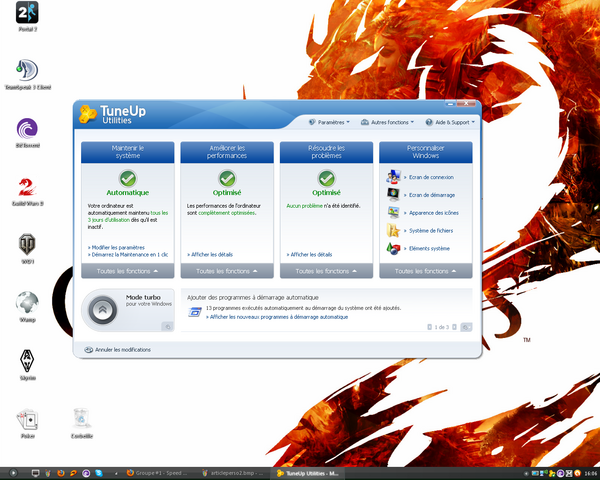600x480 pixels.
Task: Toggle the Mode turbo round switch
Action: pos(103,310)
